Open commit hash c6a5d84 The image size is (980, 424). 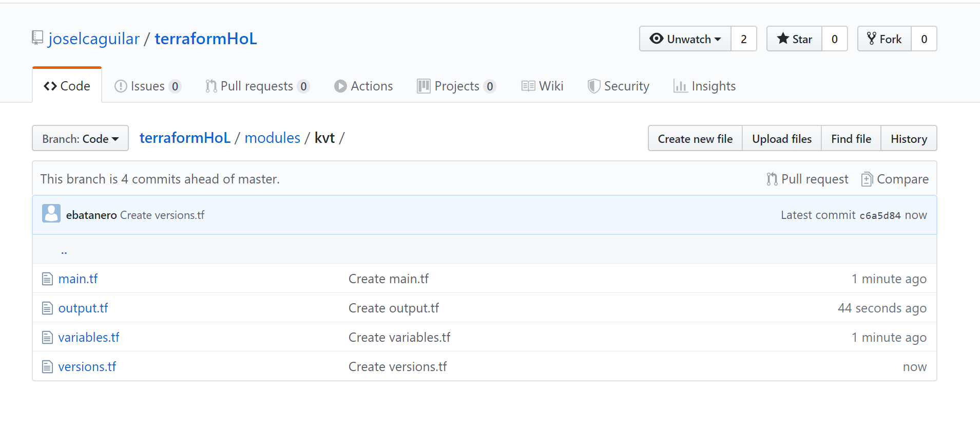(880, 215)
